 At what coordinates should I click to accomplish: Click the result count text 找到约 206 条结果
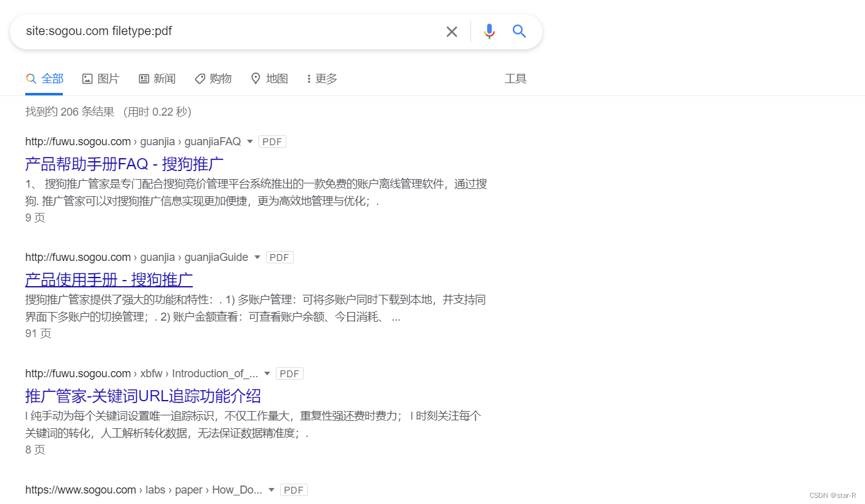pos(70,112)
